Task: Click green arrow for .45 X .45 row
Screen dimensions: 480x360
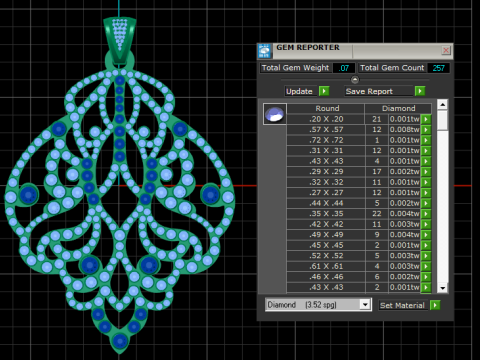Action: tap(426, 245)
